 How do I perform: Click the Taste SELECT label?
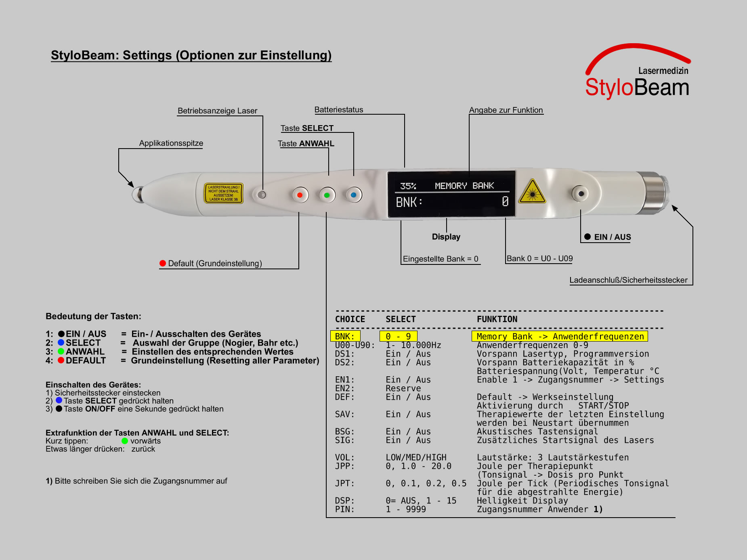pyautogui.click(x=307, y=128)
